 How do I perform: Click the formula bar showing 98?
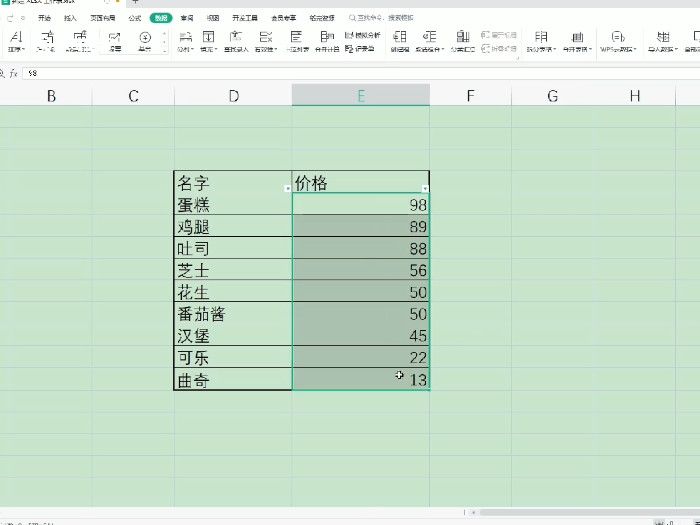pyautogui.click(x=361, y=73)
